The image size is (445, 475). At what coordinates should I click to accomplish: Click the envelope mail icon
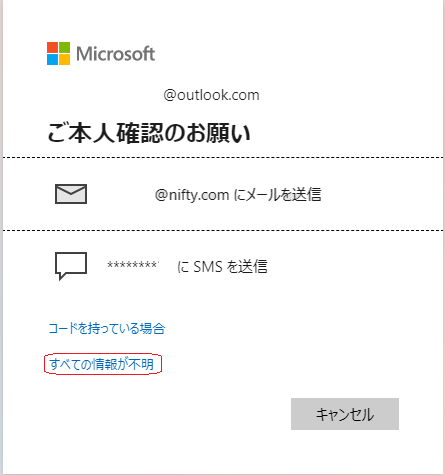coord(71,194)
